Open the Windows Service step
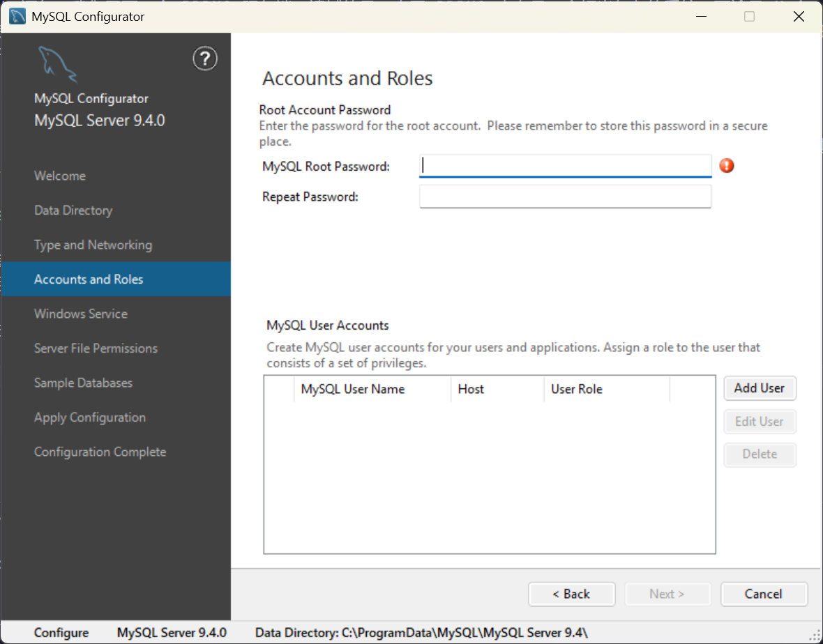This screenshot has height=644, width=823. click(x=81, y=314)
